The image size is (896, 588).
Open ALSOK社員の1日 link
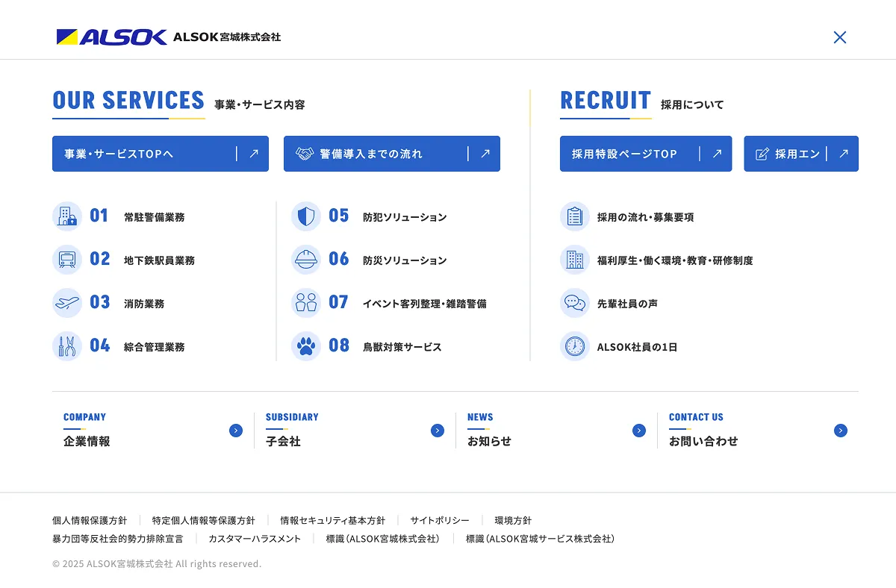(x=619, y=346)
